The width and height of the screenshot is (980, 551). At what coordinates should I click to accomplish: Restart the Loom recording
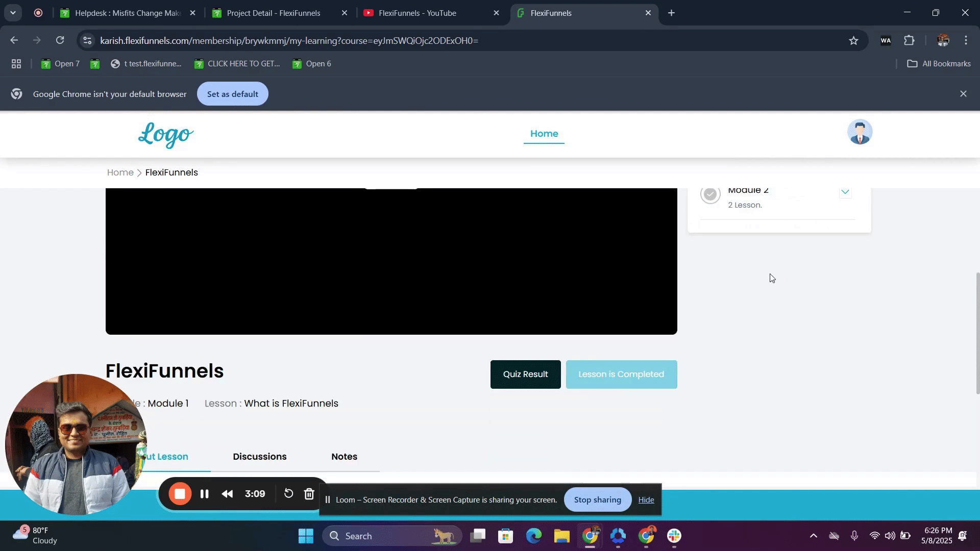(288, 493)
